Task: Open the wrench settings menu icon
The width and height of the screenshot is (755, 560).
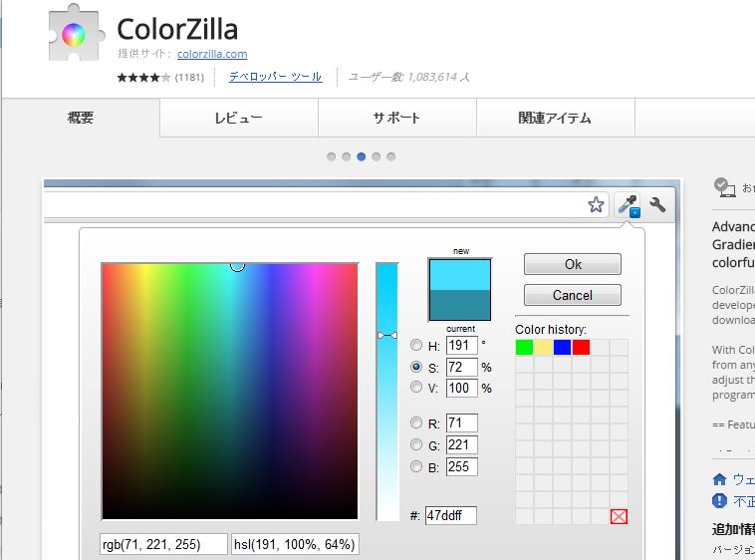Action: tap(657, 204)
